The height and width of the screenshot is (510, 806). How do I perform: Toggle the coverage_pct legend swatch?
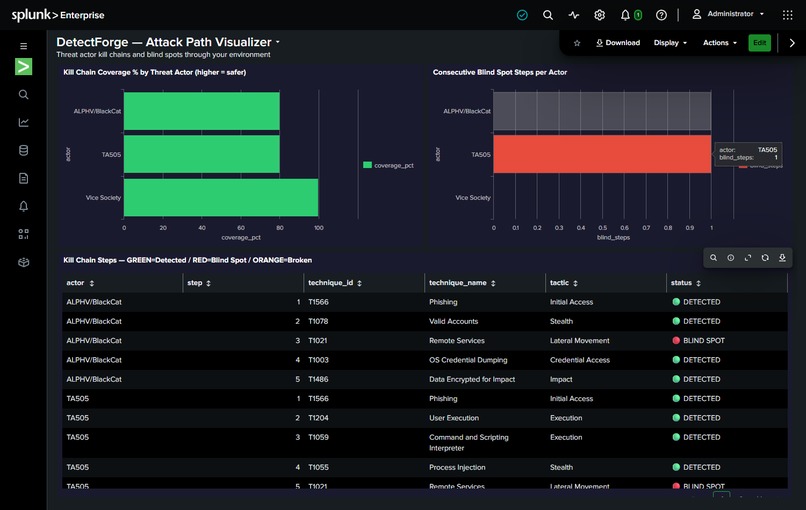(x=367, y=165)
